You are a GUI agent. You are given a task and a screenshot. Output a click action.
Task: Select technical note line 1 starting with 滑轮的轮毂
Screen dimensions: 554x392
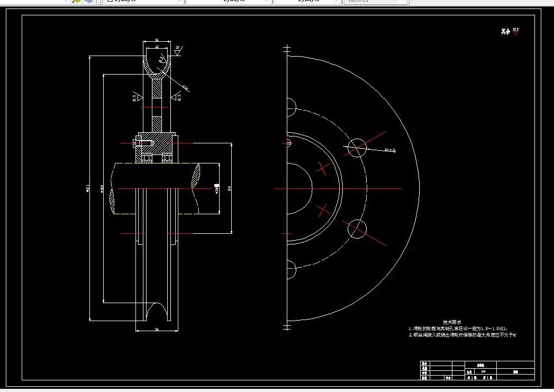point(458,329)
